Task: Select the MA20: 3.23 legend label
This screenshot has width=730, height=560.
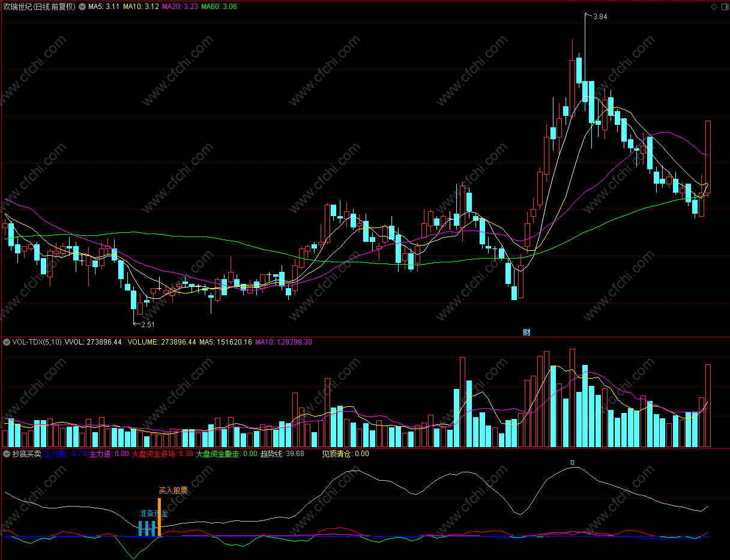Action: (179, 7)
